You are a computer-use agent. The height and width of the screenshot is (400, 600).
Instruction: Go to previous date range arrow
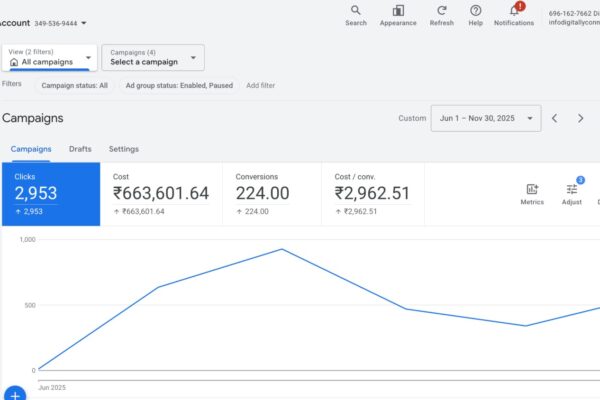(555, 118)
